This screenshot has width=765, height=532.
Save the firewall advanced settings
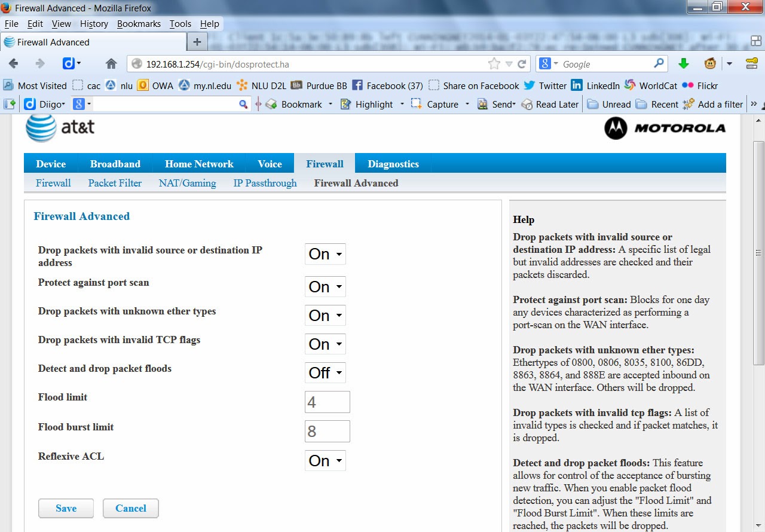point(66,508)
